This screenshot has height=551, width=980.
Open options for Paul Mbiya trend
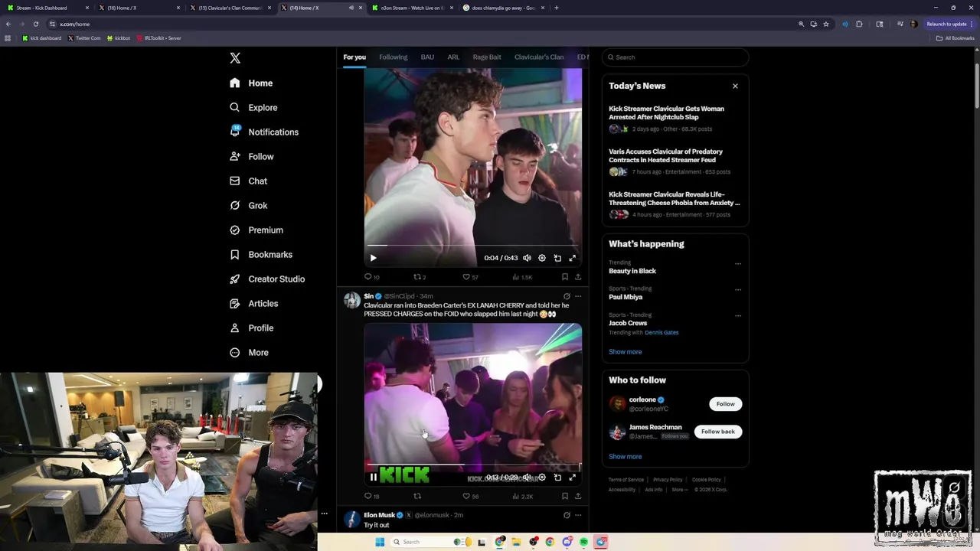coord(738,290)
